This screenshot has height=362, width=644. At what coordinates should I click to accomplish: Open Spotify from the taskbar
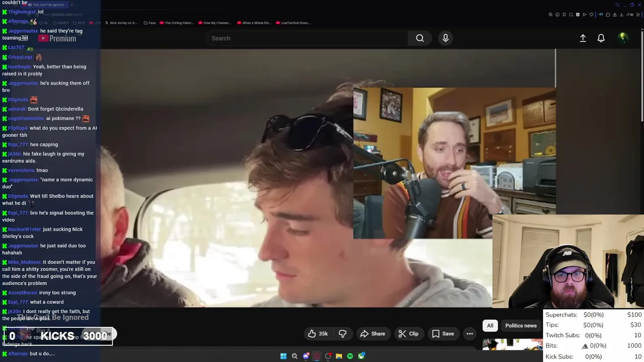[x=350, y=356]
